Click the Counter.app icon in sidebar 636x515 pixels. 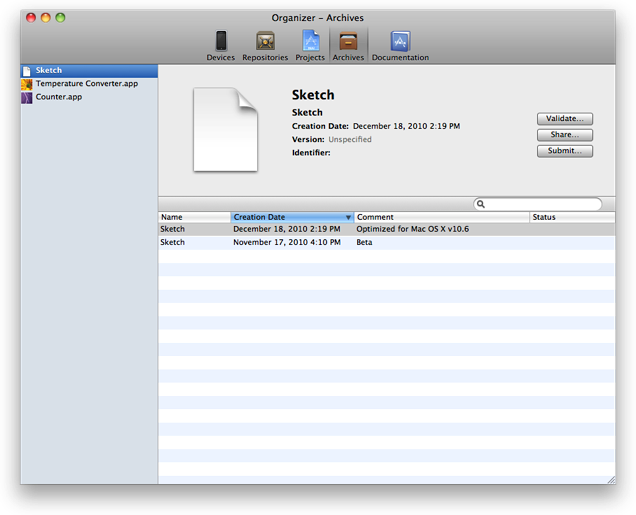[x=27, y=97]
